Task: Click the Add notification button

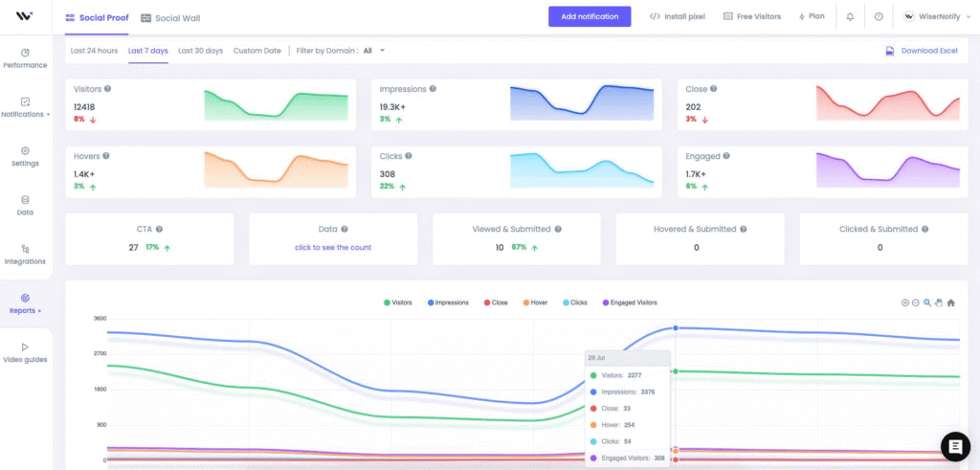Action: click(x=590, y=17)
